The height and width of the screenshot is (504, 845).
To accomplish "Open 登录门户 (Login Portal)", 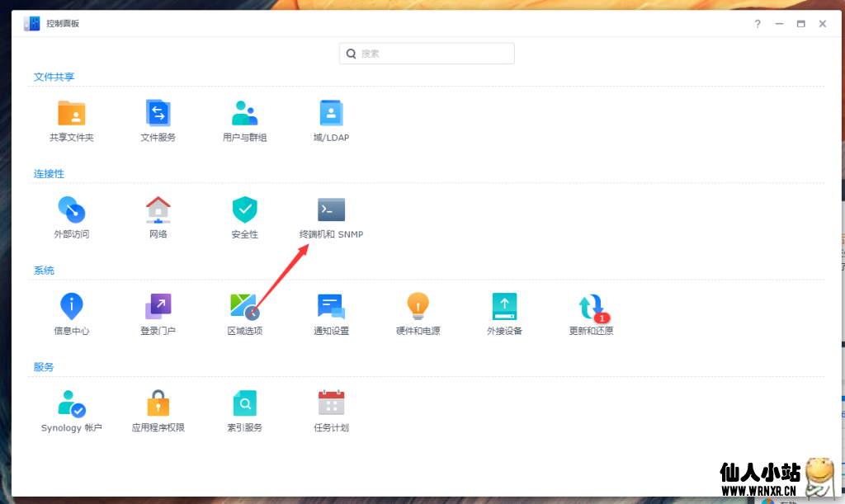I will (158, 313).
